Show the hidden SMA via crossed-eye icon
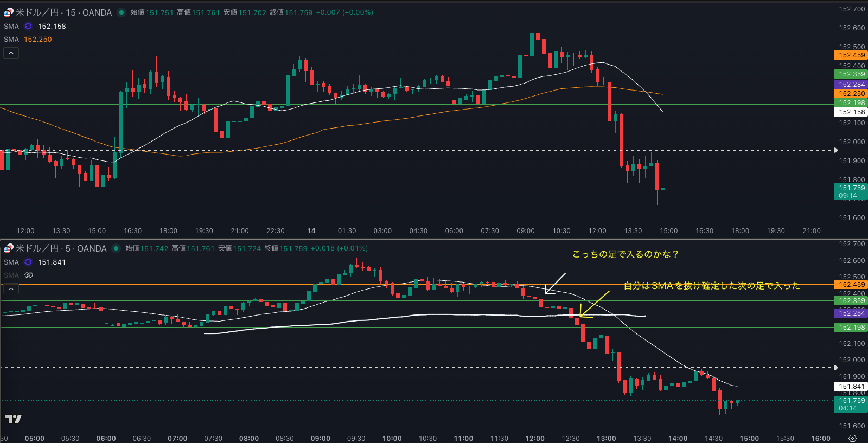Screen dimensions: 868x443 click(x=29, y=275)
